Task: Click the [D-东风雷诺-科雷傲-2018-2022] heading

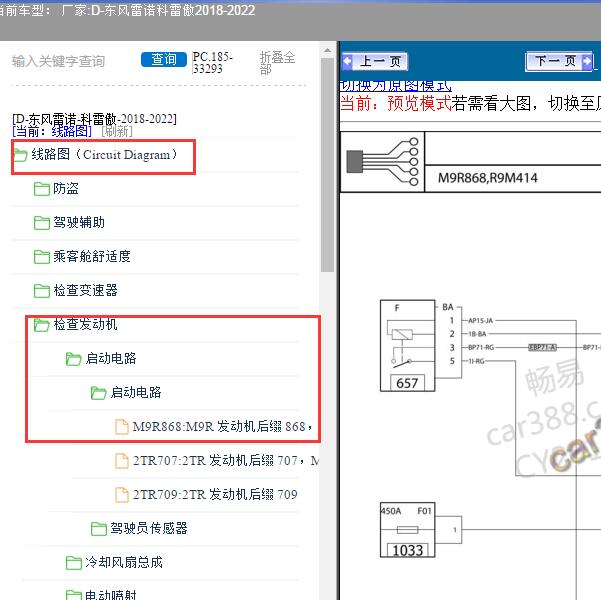Action: (94, 119)
